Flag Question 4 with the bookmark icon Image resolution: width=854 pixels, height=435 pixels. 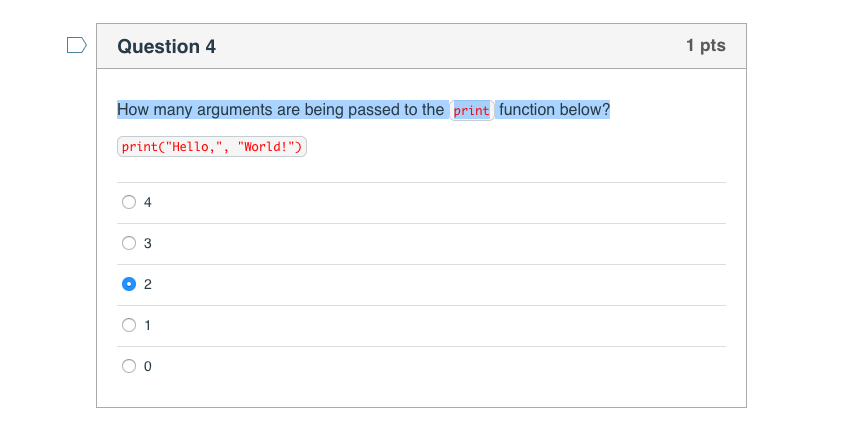77,45
